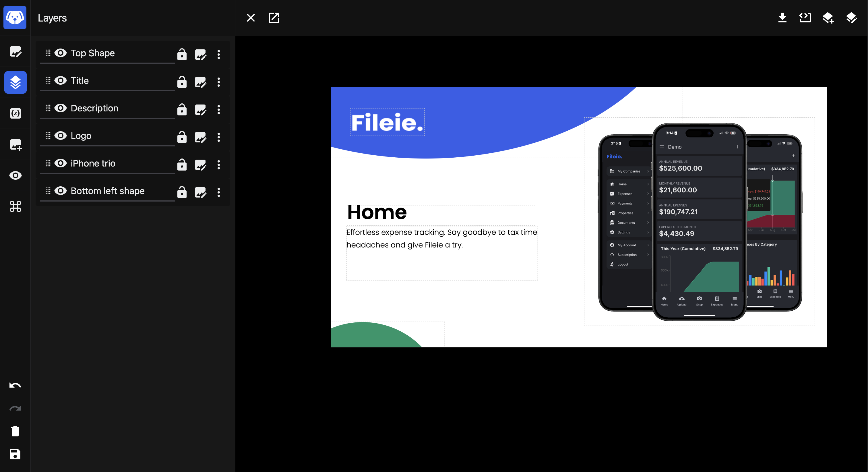
Task: Open more options for Description layer
Action: point(219,110)
